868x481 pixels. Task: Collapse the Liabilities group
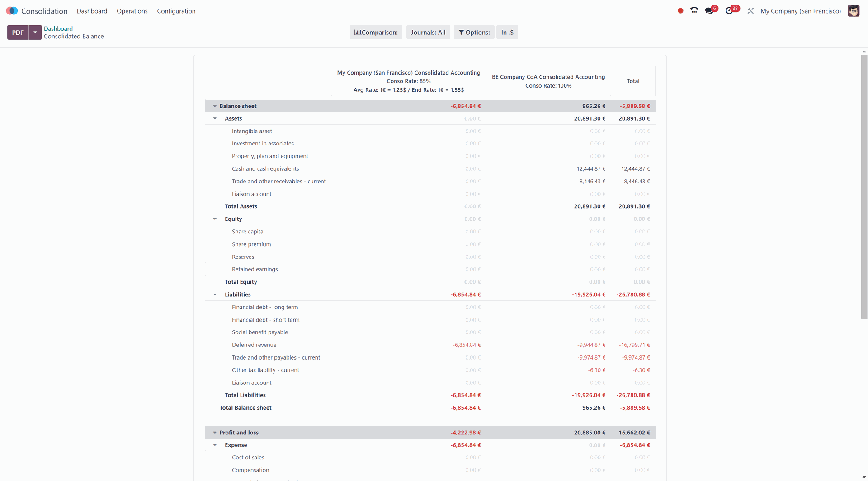coord(215,294)
